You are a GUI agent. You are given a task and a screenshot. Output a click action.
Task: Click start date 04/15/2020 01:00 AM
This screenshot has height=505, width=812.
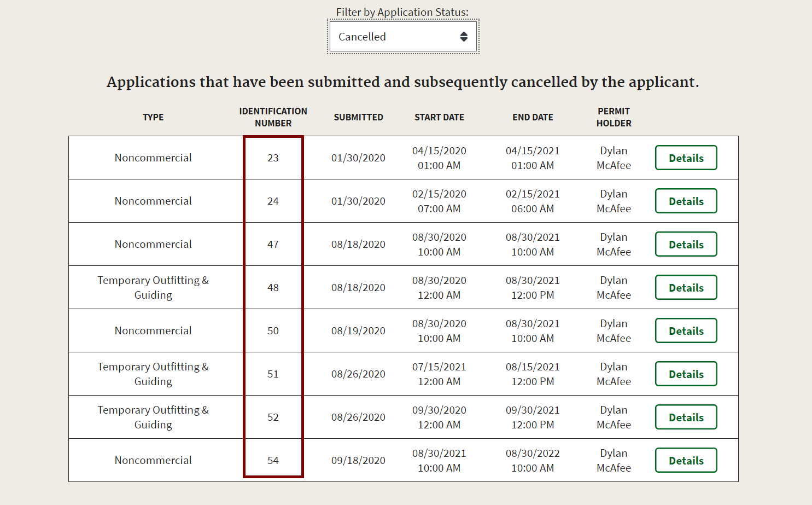(x=439, y=158)
